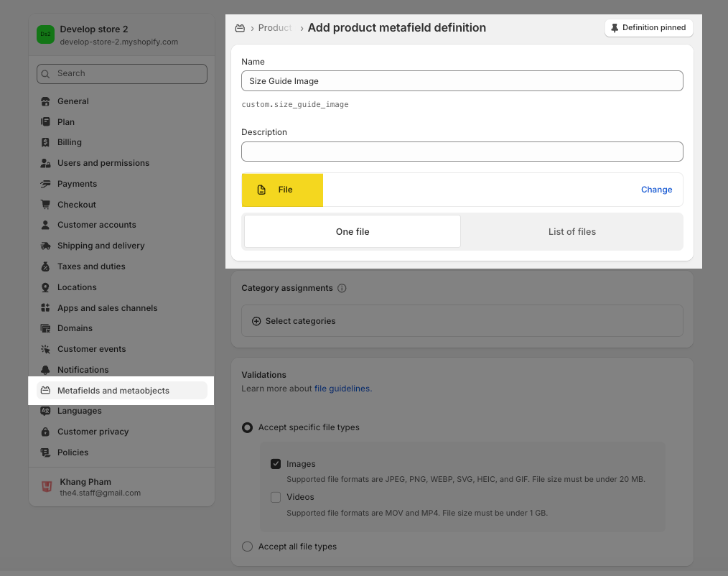Select Accept all file types radio
The image size is (728, 576).
(247, 547)
